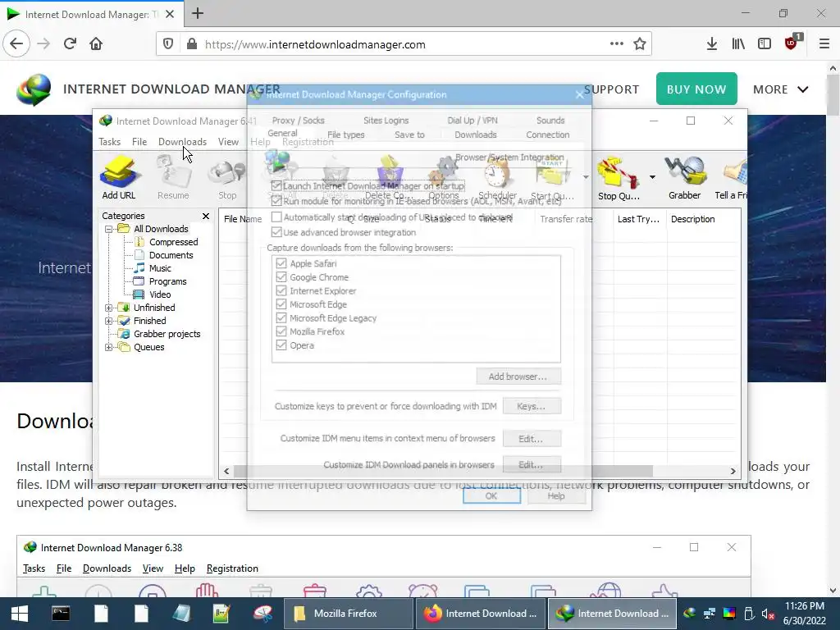Image resolution: width=840 pixels, height=630 pixels.
Task: Open the MORE dropdown on the website
Action: (x=781, y=89)
